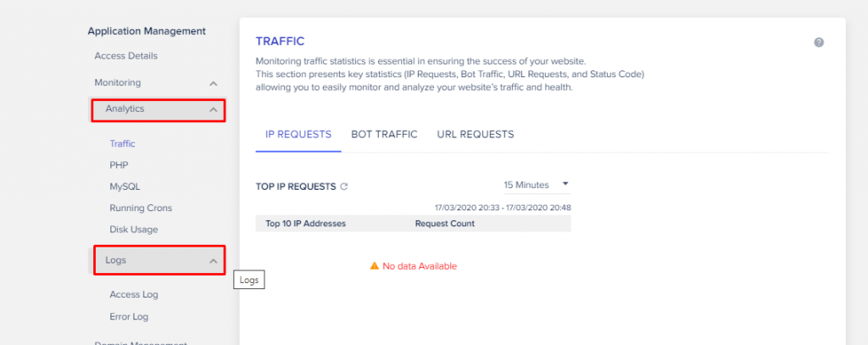868x345 pixels.
Task: Switch to the IP Requests tab
Action: point(298,135)
